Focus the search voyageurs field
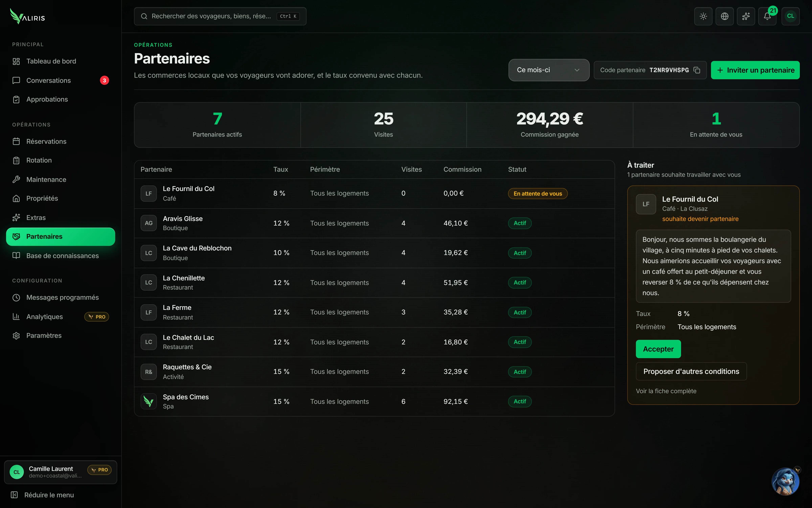812x508 pixels. coord(220,16)
